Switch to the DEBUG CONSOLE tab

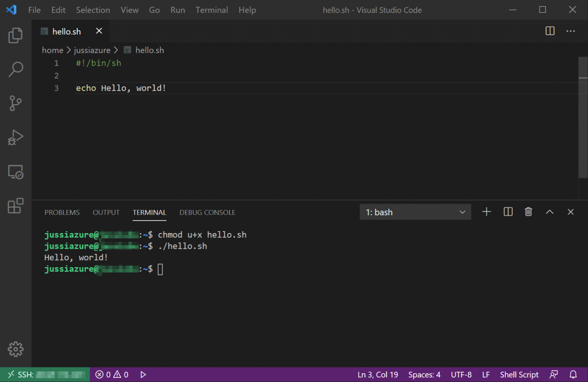pyautogui.click(x=207, y=212)
